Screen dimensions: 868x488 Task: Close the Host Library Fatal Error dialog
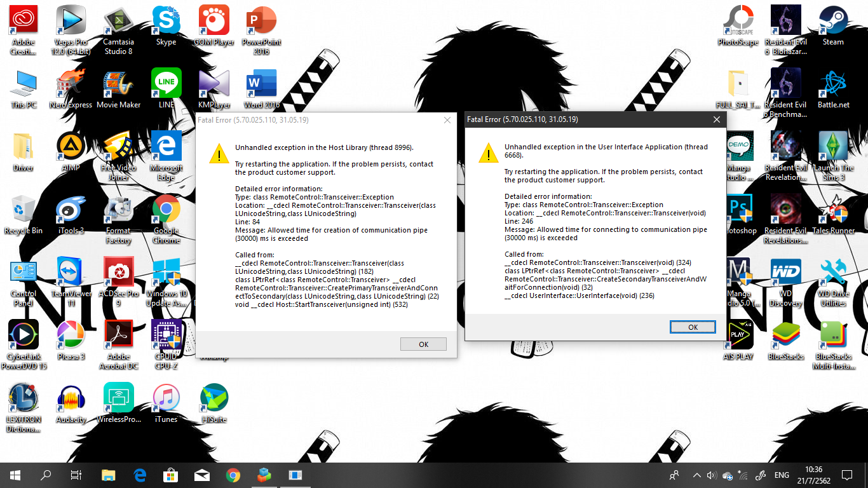[x=447, y=120]
